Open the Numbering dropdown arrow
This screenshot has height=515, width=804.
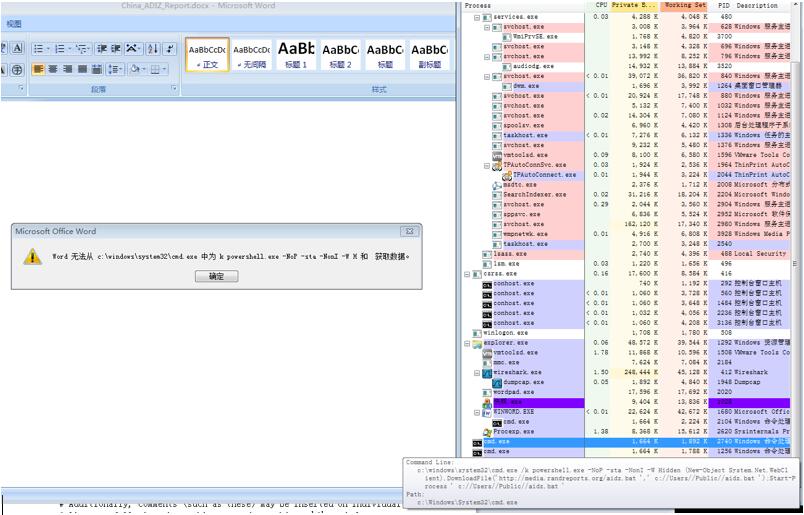69,49
